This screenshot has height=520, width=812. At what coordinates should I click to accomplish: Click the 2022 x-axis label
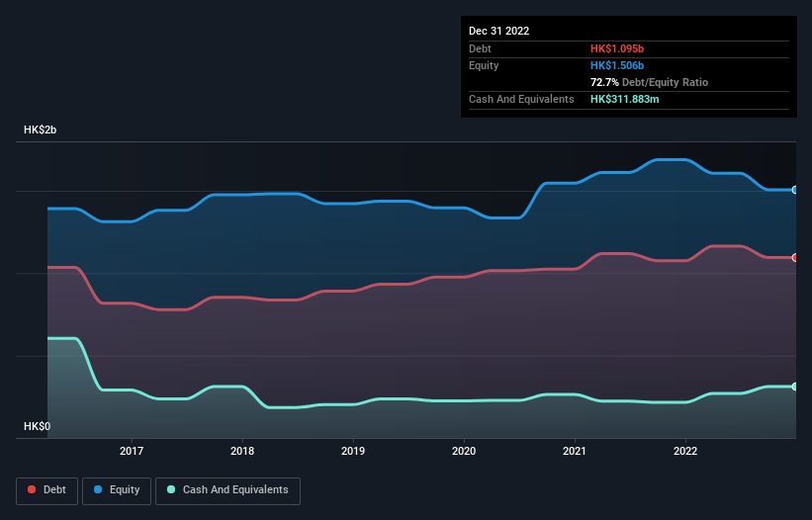pos(685,451)
